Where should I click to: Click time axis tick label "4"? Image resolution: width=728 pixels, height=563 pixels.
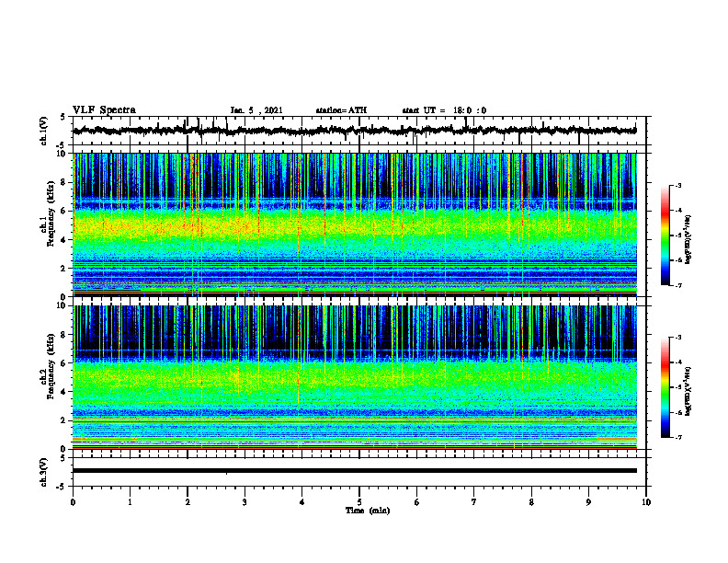(x=302, y=502)
